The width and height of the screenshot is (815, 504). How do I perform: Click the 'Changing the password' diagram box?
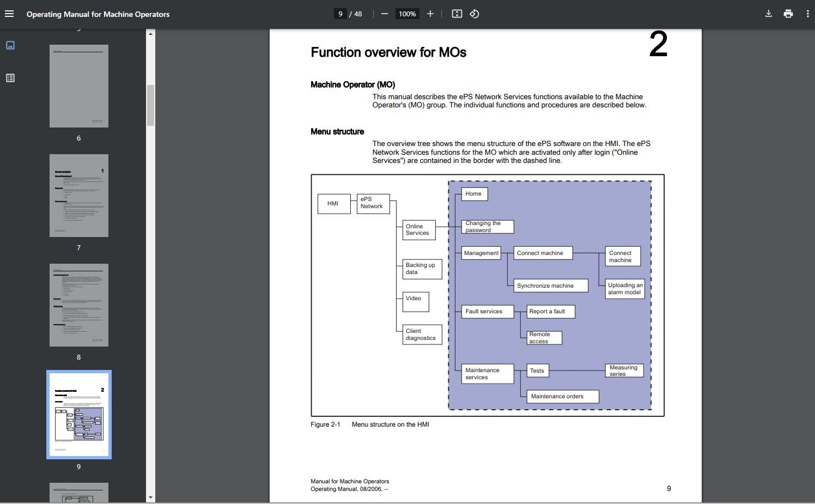tap(488, 227)
